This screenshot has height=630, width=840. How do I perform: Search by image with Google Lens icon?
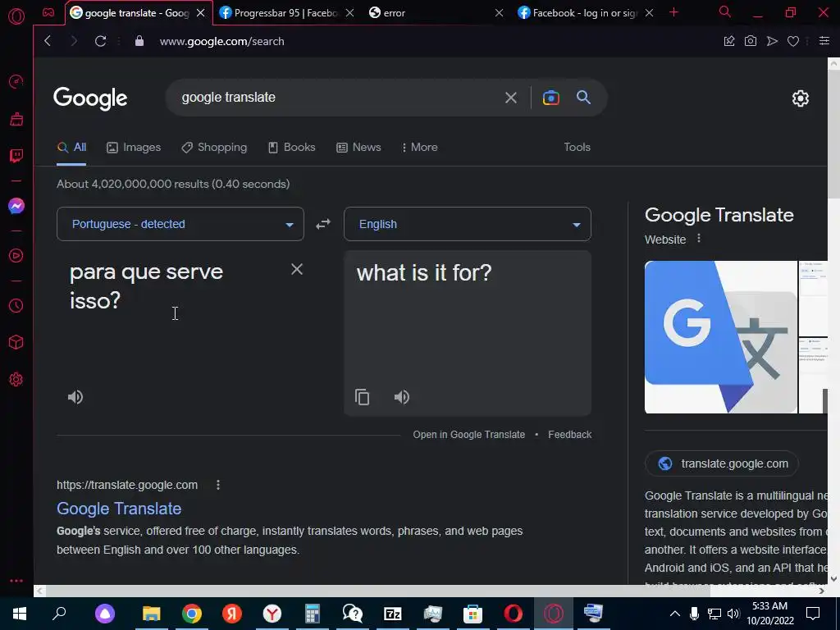(x=550, y=98)
